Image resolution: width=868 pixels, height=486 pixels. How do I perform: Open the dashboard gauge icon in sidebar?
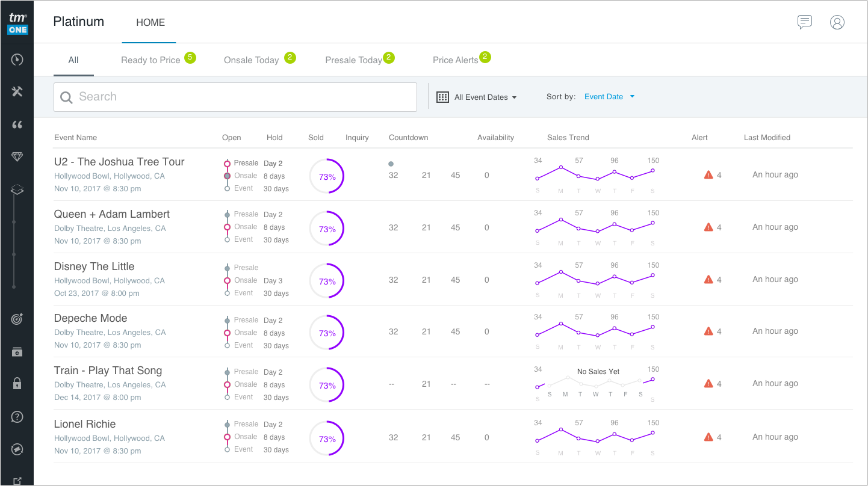click(x=17, y=60)
